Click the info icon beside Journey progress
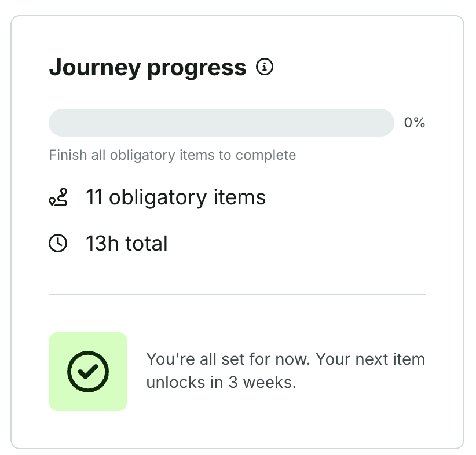This screenshot has width=476, height=455. (265, 68)
